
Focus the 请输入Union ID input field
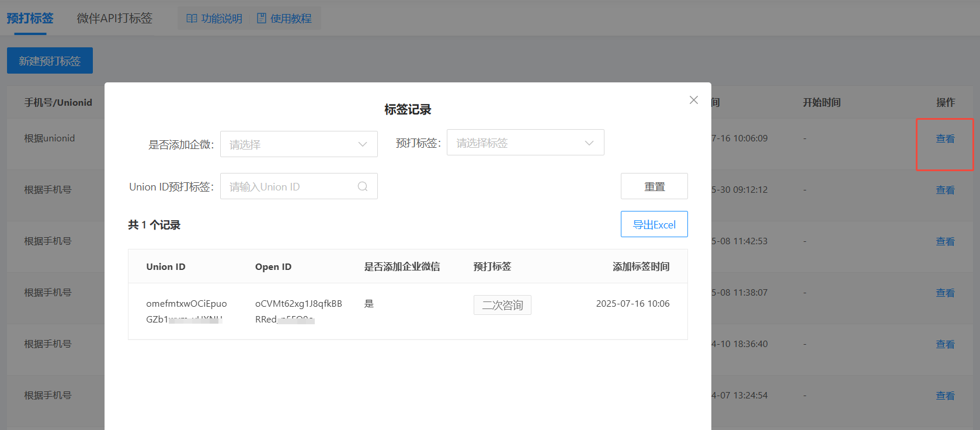pos(298,186)
